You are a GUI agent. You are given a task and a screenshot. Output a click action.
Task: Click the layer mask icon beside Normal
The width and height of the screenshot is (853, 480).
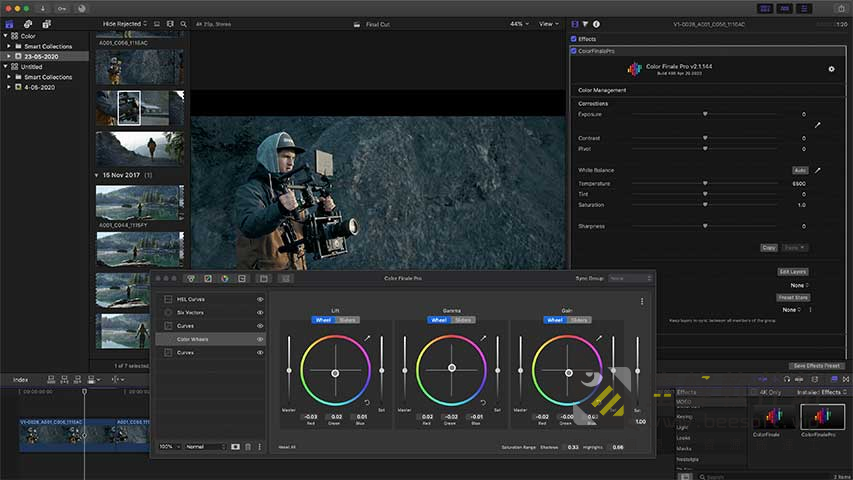(x=235, y=447)
